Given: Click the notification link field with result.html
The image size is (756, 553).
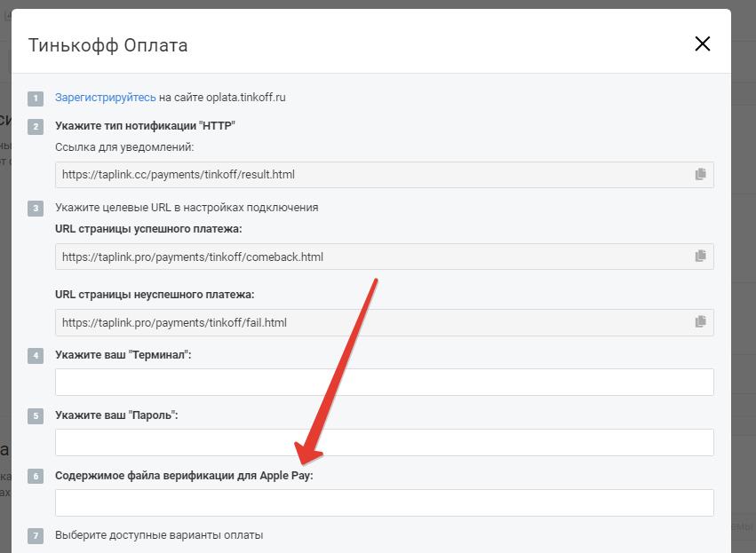Looking at the screenshot, I should (385, 175).
